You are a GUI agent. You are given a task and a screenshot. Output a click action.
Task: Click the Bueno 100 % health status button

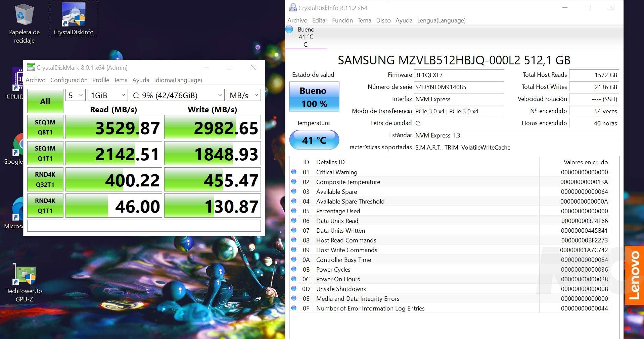point(314,97)
